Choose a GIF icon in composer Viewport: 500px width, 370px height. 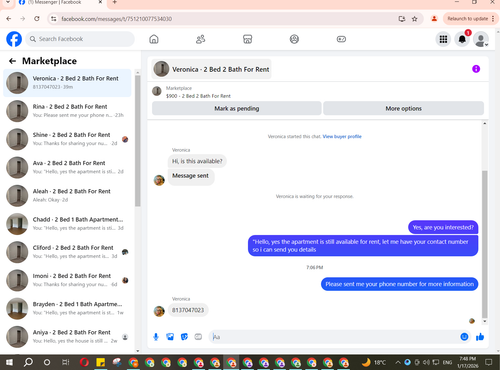pyautogui.click(x=198, y=337)
